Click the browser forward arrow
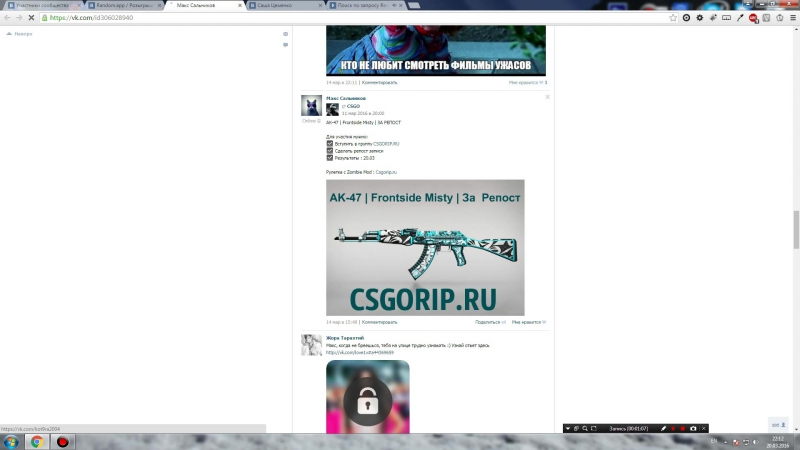 (x=19, y=17)
